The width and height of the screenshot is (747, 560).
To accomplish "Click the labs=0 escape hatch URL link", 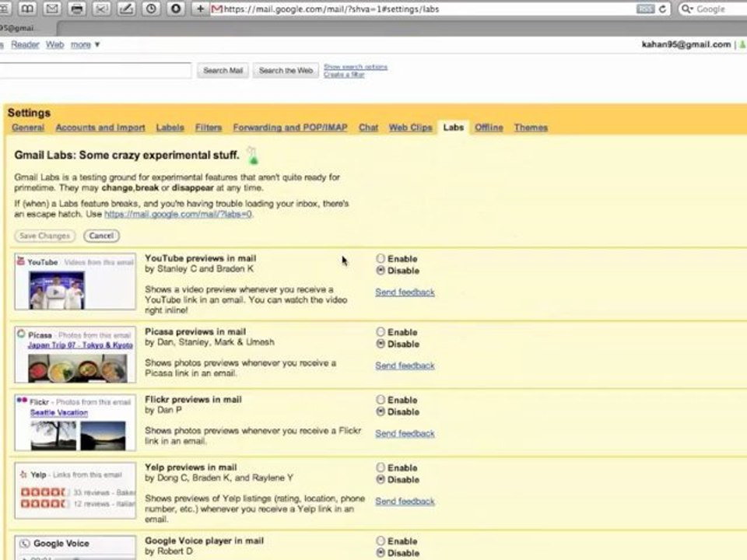I will tap(178, 215).
